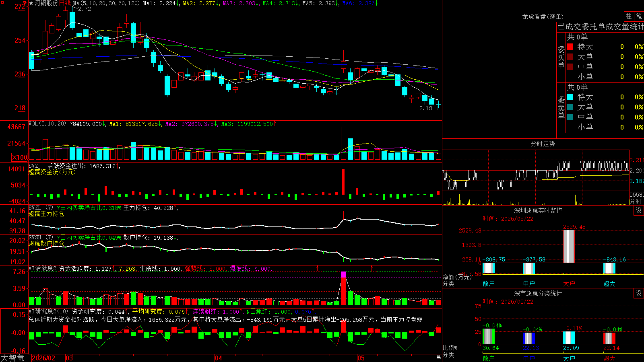The image size is (644, 362).
Task: Click the tall red SVZJ fund-flow spike bar
Action: (343, 182)
